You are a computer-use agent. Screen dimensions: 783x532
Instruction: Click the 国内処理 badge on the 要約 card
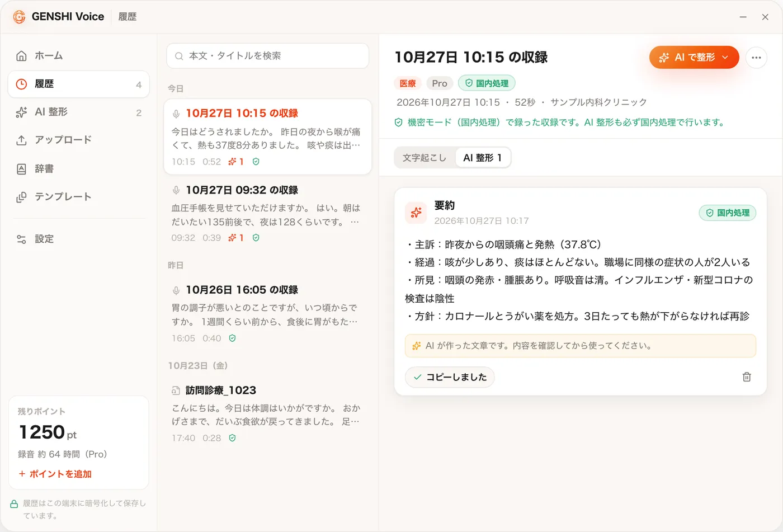728,213
